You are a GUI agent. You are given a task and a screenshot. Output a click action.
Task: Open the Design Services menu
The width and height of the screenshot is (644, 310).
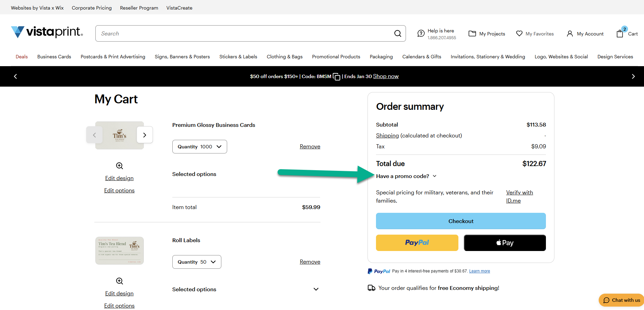(x=615, y=57)
